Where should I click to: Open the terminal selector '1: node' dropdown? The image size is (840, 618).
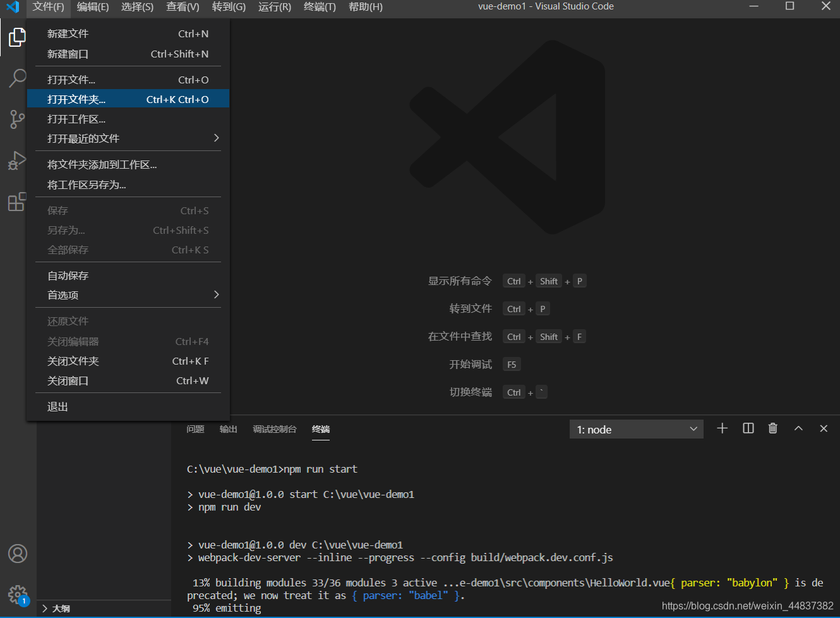tap(636, 429)
